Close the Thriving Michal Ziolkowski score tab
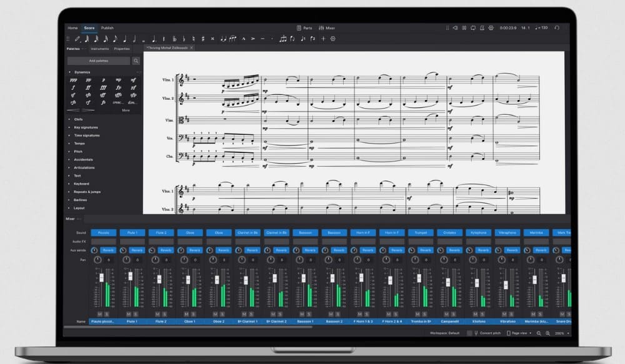Image resolution: width=625 pixels, height=364 pixels. click(191, 48)
